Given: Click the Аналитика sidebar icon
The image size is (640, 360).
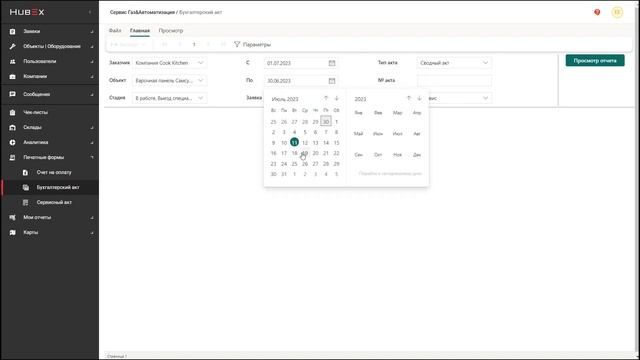Looking at the screenshot, I should 12,142.
